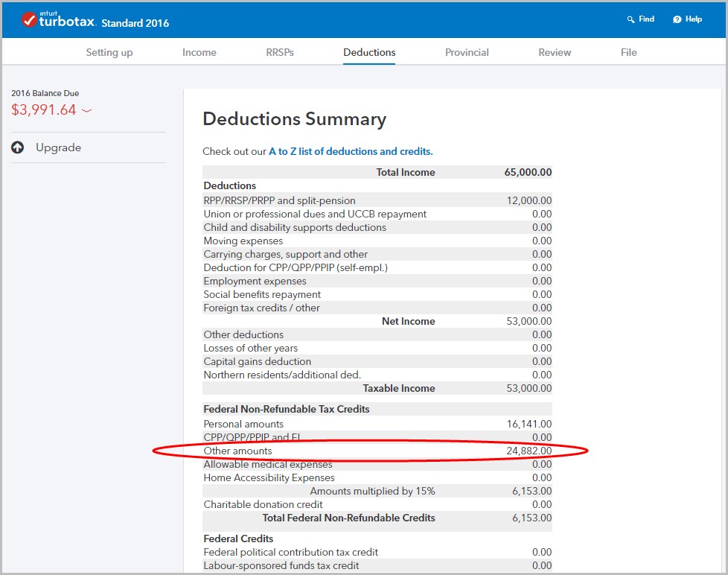Click the Help question mark icon
Image resolution: width=728 pixels, height=575 pixels.
coord(677,19)
